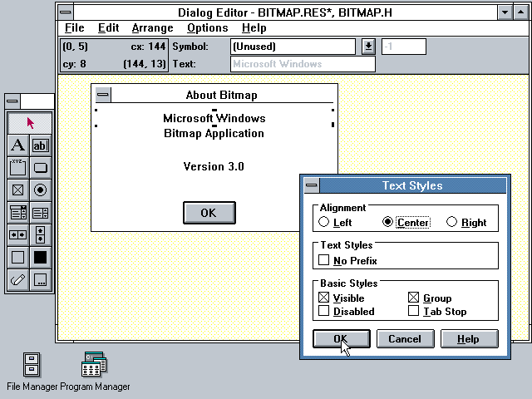Select the Frame tool

pos(18,257)
